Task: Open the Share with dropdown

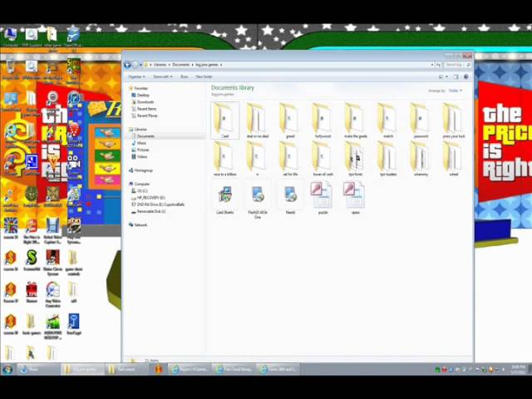Action: 163,76
